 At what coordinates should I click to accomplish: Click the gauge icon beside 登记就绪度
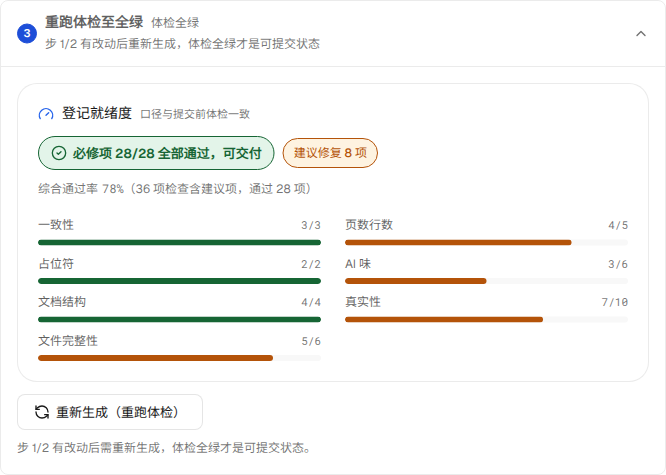[46, 114]
